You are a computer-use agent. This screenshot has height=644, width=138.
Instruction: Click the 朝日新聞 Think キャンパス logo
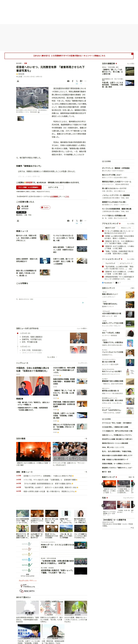[27, 586]
